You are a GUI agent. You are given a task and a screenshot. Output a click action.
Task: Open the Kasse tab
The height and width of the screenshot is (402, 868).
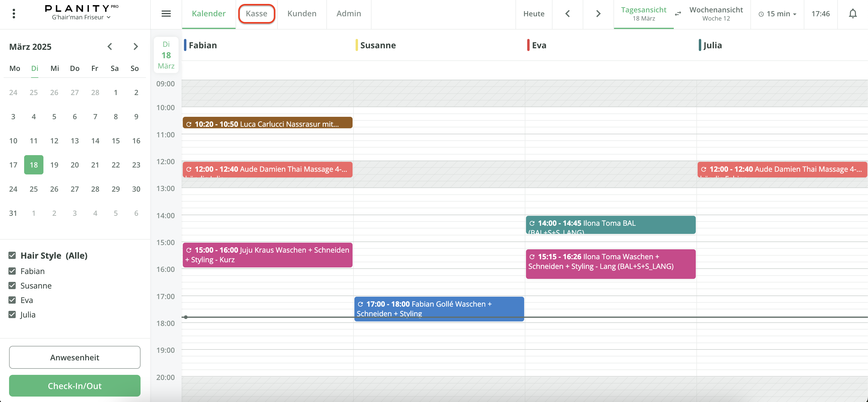pos(256,14)
